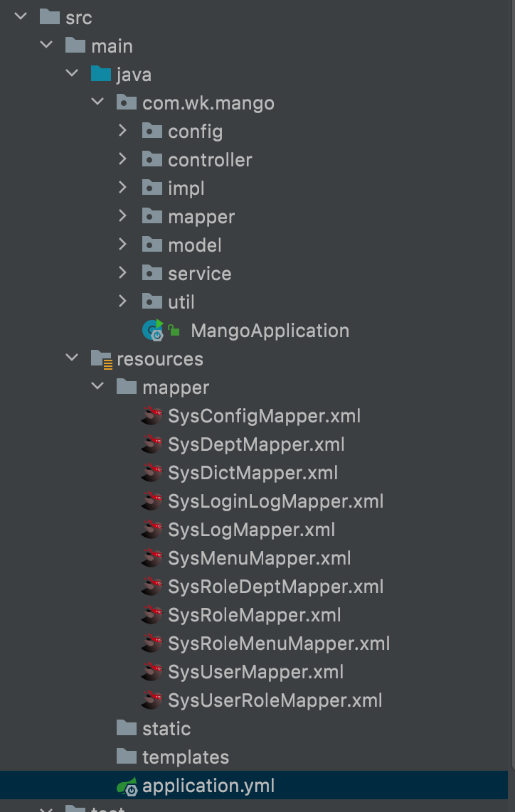The width and height of the screenshot is (515, 812).
Task: Select SysRoleDeptMapper.xml file
Action: pyautogui.click(x=275, y=587)
